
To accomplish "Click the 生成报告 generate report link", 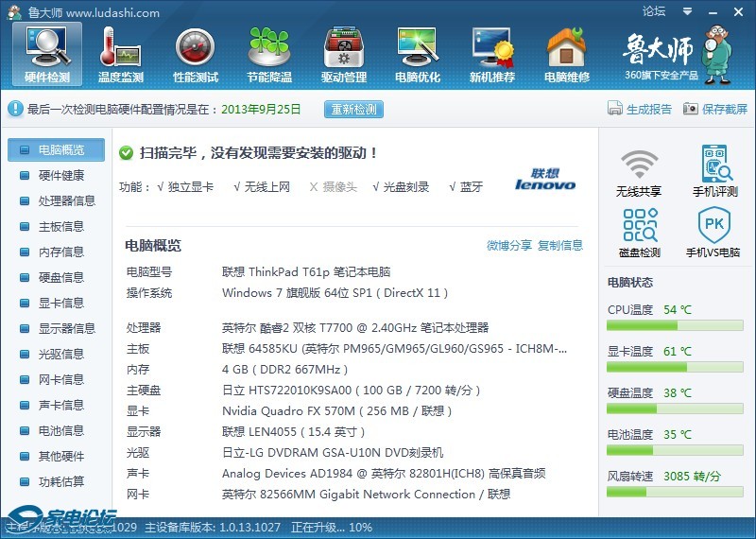I will (641, 109).
